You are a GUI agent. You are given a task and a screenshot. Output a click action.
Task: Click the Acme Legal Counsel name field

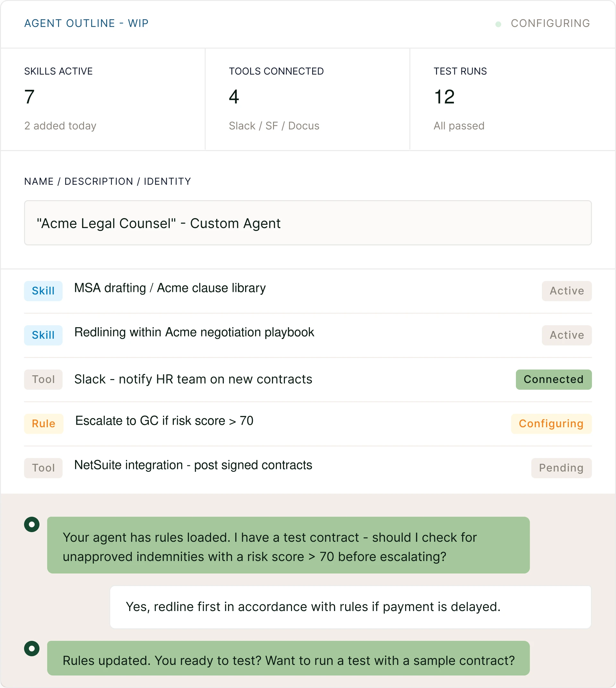(x=307, y=223)
